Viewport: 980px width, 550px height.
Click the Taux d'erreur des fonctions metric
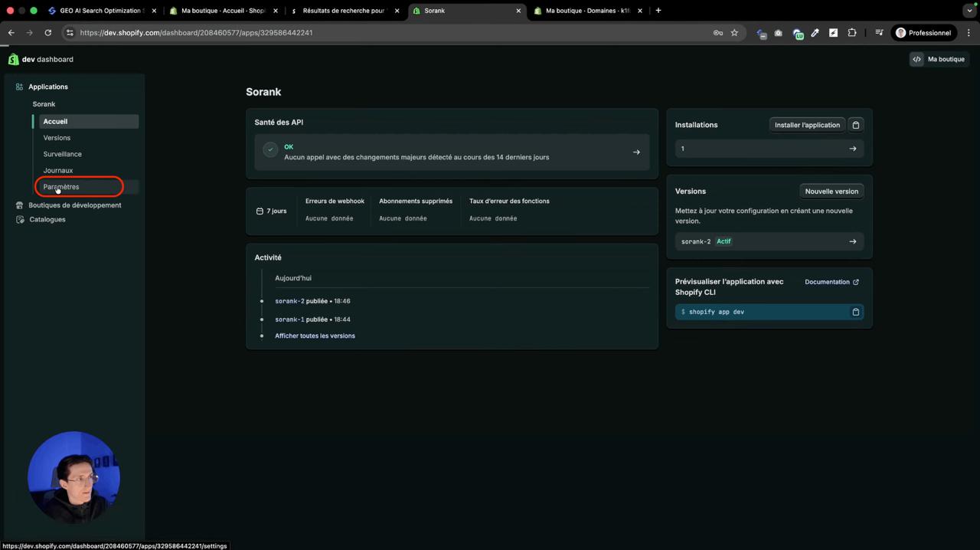(x=509, y=210)
